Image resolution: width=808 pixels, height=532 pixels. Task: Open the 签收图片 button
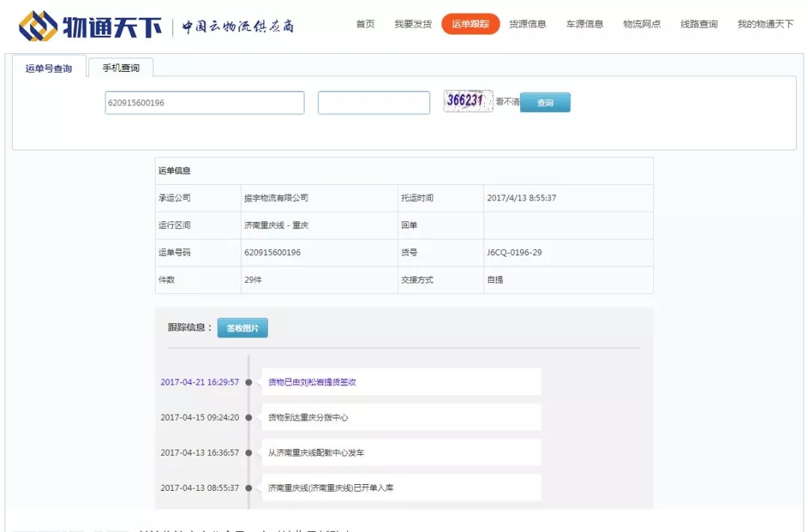242,328
